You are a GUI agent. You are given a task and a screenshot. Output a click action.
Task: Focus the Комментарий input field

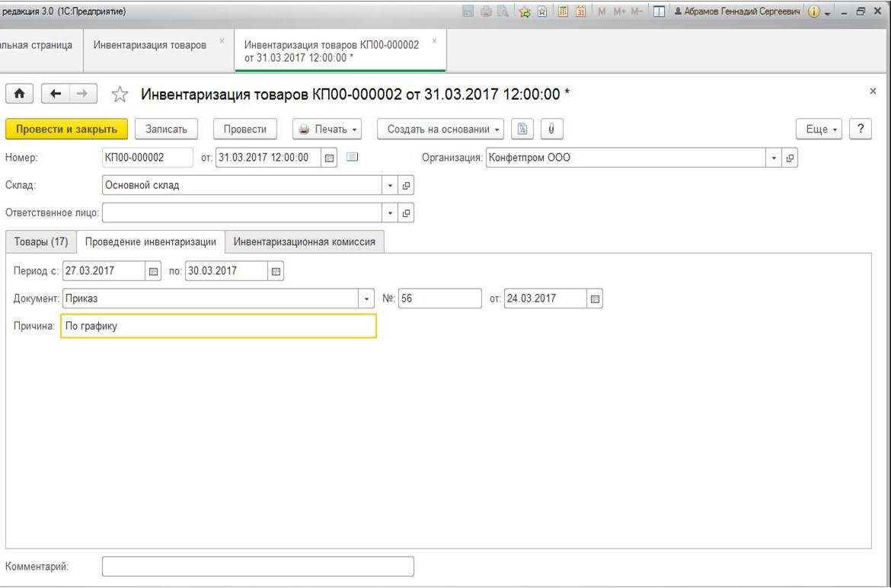pyautogui.click(x=258, y=567)
